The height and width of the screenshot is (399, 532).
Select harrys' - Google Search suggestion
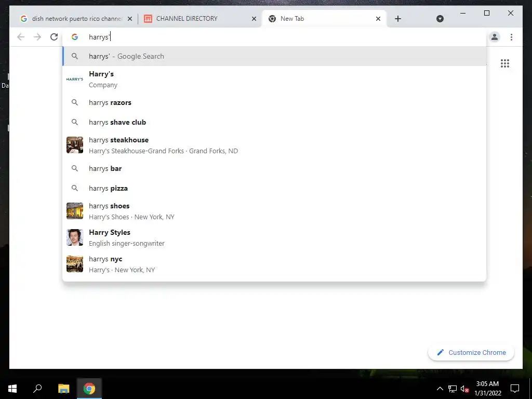[x=274, y=56]
